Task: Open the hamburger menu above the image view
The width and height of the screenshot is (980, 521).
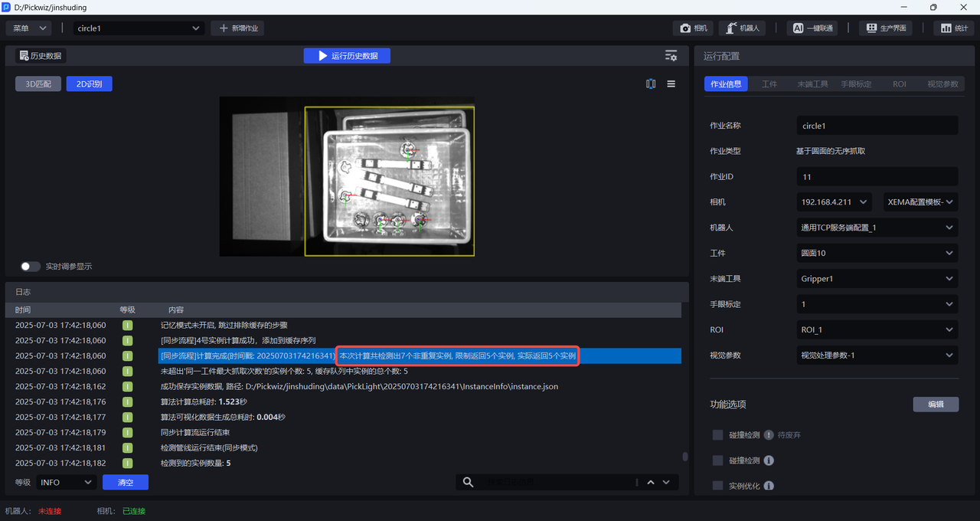Action: [x=671, y=84]
